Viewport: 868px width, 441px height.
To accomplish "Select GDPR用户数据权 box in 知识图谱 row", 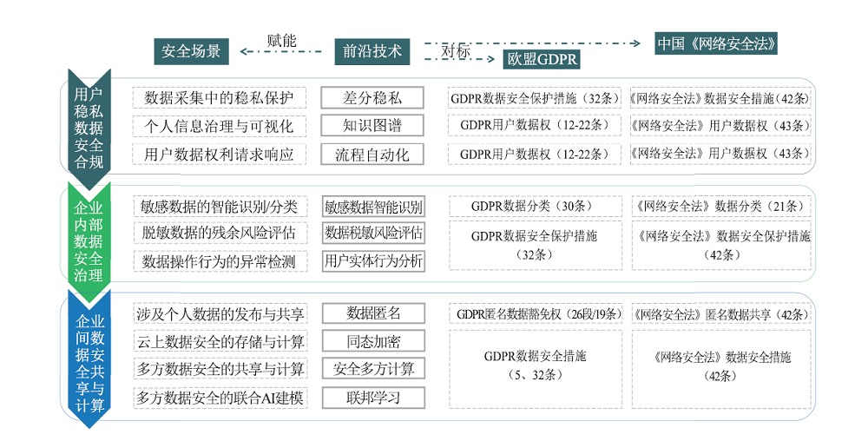I will 535,126.
